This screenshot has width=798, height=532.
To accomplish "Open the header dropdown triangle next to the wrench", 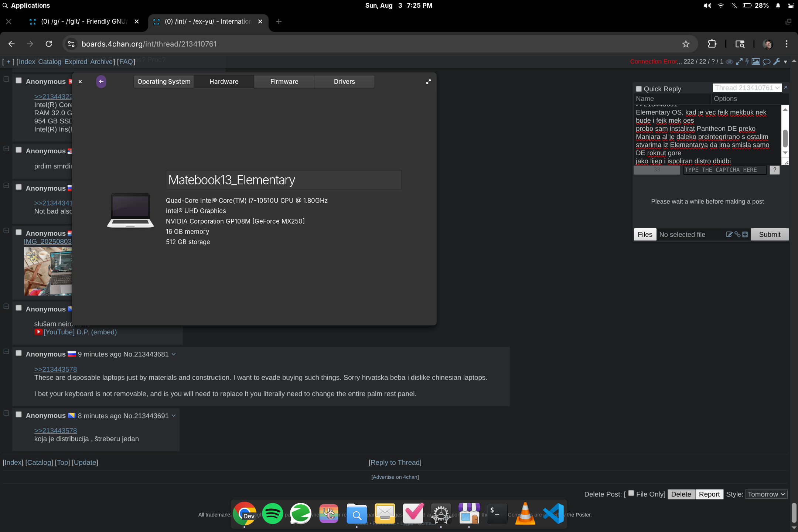I will pos(785,62).
